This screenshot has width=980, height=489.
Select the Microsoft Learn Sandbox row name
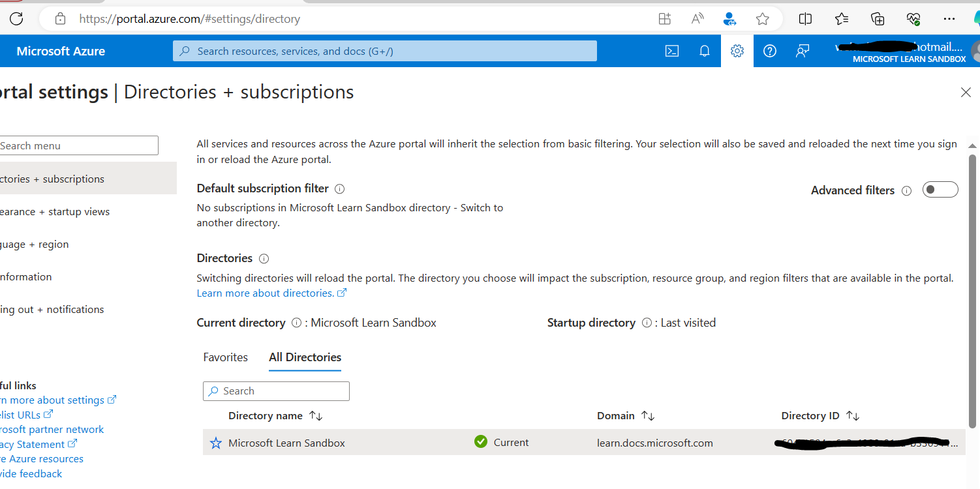point(286,443)
